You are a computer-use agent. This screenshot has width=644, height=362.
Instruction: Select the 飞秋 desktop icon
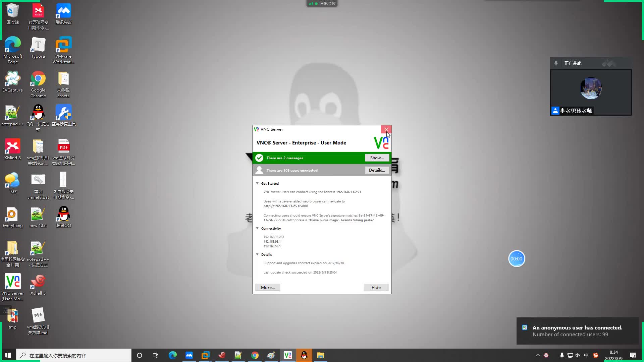[13, 183]
